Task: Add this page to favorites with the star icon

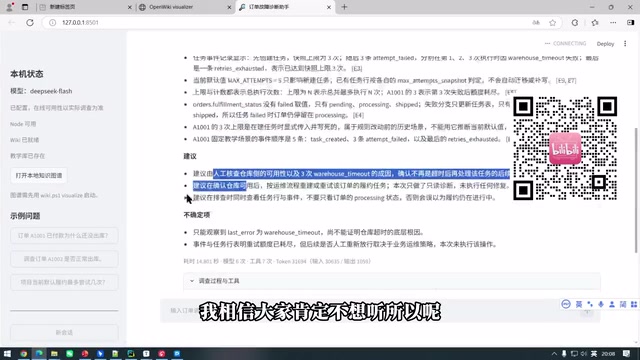Action: coord(552,23)
